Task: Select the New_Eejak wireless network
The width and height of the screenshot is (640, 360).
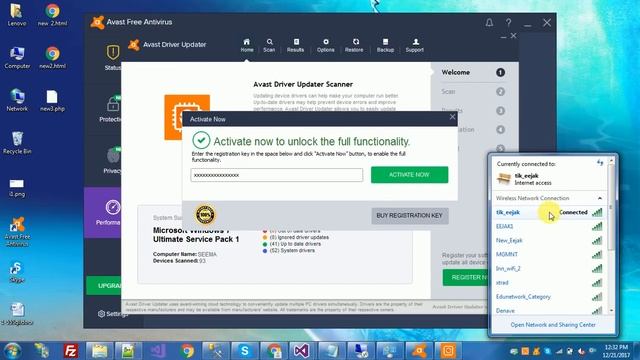Action: point(549,240)
